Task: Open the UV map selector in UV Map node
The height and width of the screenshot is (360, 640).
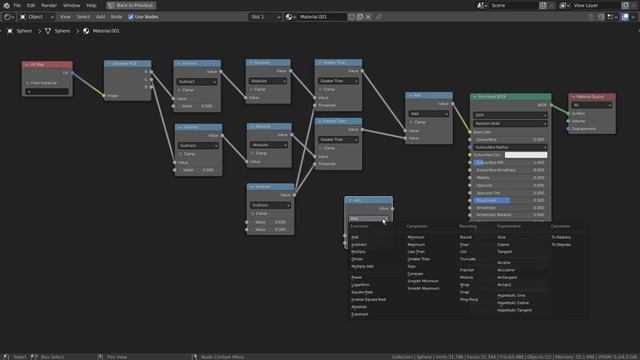Action: coord(47,92)
